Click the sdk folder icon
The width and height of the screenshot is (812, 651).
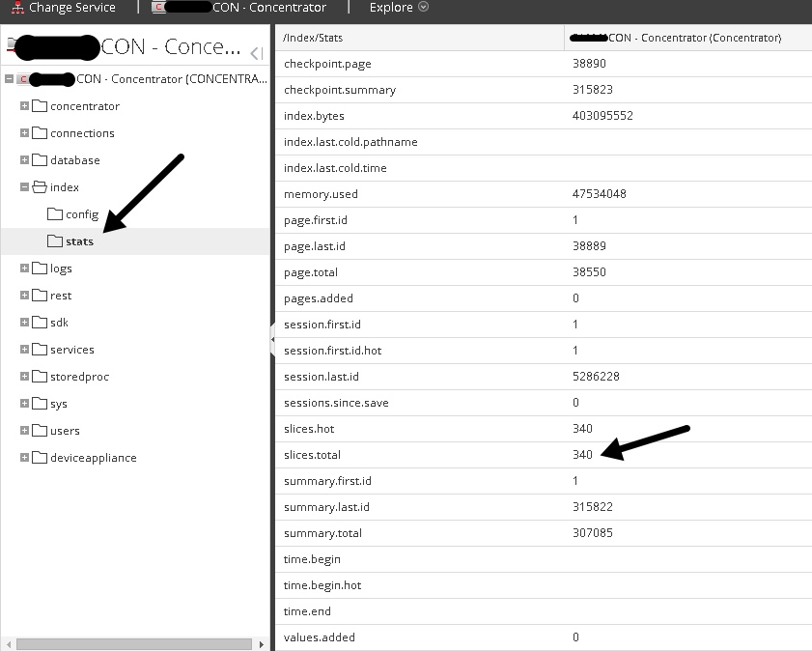[40, 323]
